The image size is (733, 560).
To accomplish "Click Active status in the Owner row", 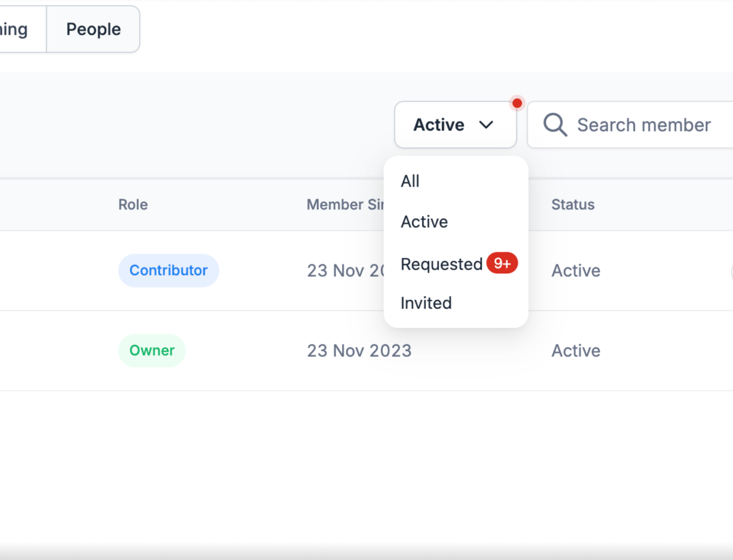I will click(576, 351).
